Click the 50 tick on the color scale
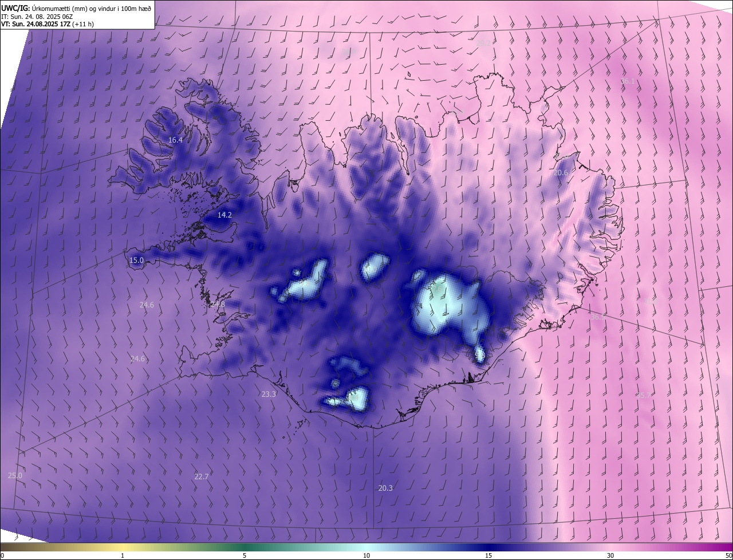 728,555
